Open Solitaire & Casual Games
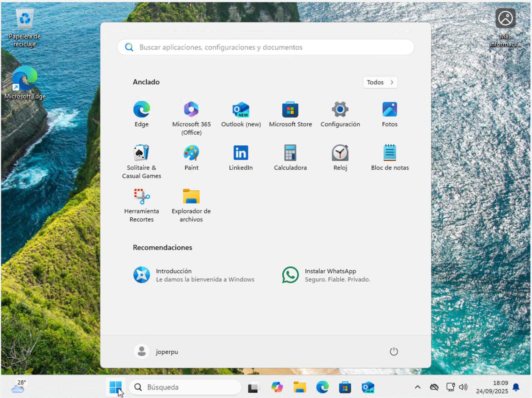532x398 pixels. tap(141, 162)
